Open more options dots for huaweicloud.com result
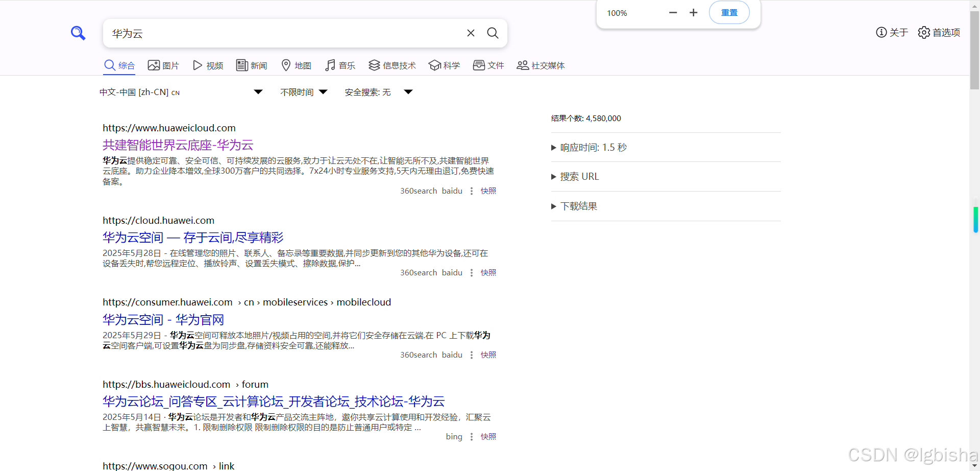The width and height of the screenshot is (980, 471). [472, 191]
